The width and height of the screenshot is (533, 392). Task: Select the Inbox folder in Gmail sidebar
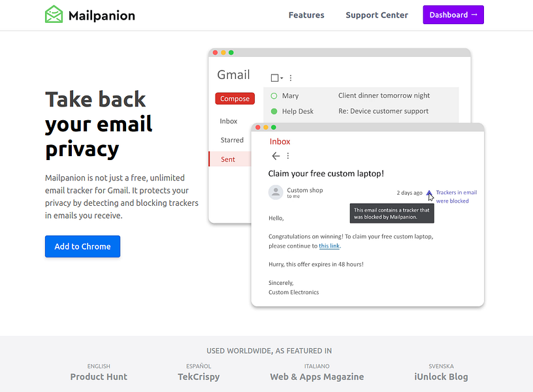[x=229, y=121]
